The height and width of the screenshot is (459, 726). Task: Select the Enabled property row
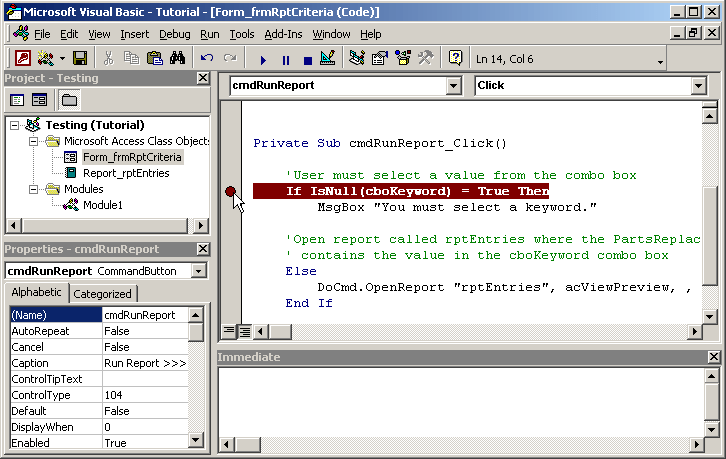[x=99, y=443]
